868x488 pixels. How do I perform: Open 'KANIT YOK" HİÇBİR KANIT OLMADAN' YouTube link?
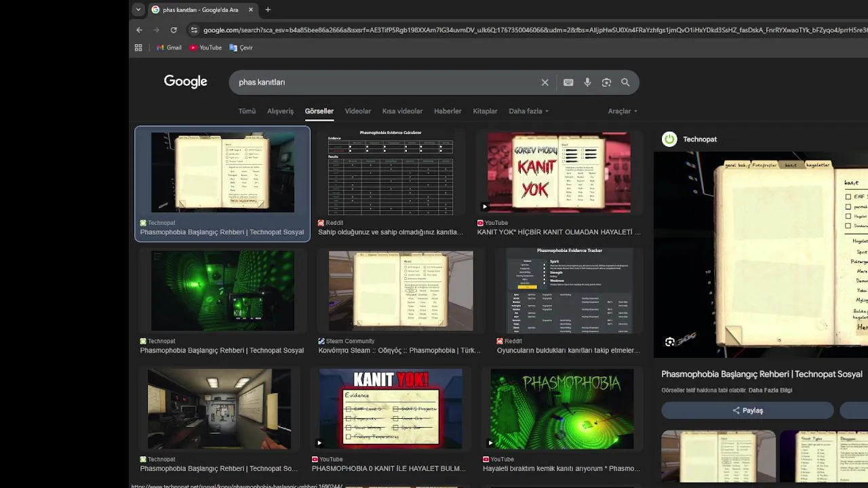click(559, 232)
